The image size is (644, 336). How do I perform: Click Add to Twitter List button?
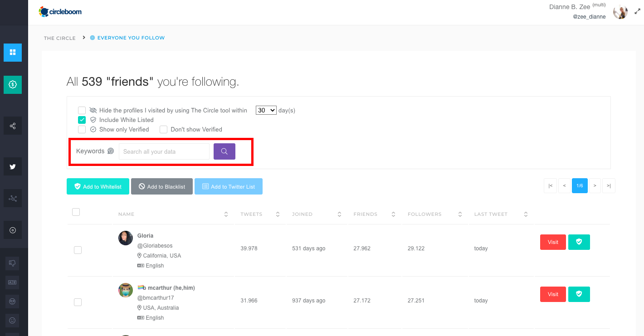click(x=229, y=186)
